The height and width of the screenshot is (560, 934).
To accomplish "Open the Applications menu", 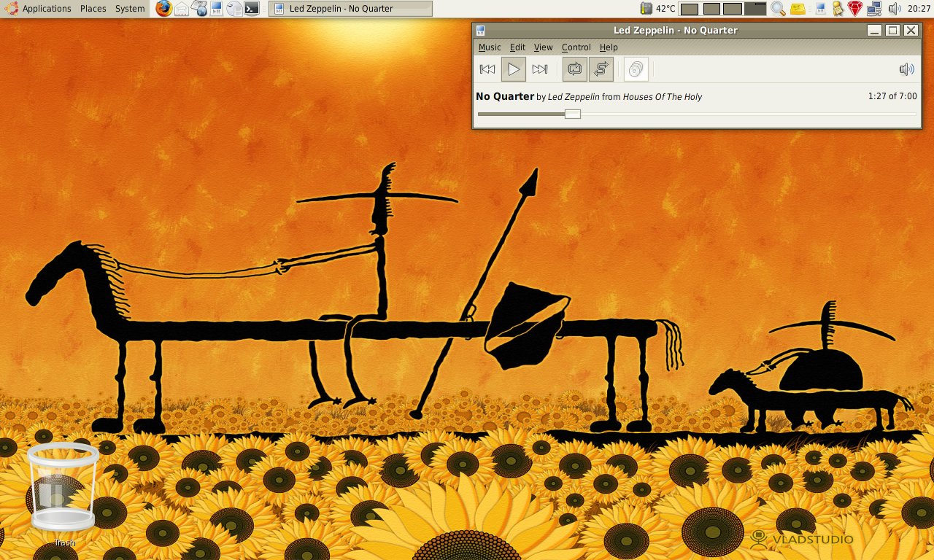I will (47, 9).
